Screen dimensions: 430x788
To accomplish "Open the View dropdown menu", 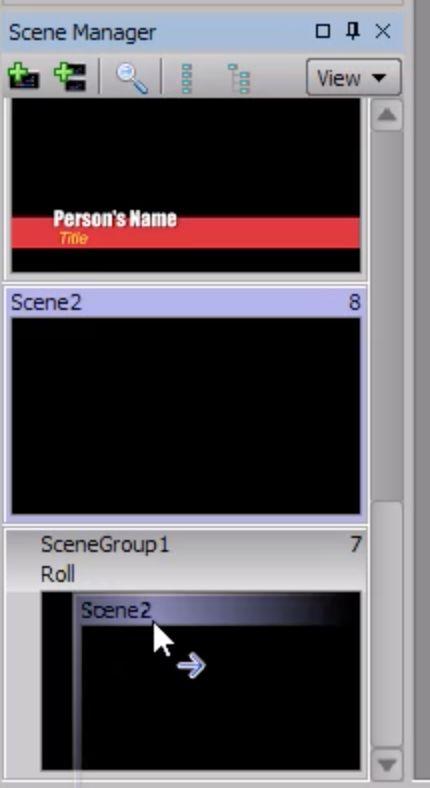I will click(x=354, y=77).
